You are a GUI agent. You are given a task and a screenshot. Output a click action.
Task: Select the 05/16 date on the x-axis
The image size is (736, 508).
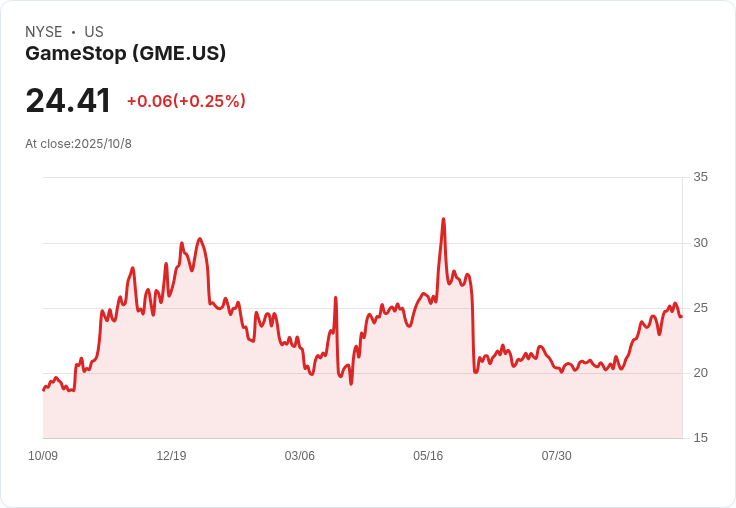[x=428, y=456]
